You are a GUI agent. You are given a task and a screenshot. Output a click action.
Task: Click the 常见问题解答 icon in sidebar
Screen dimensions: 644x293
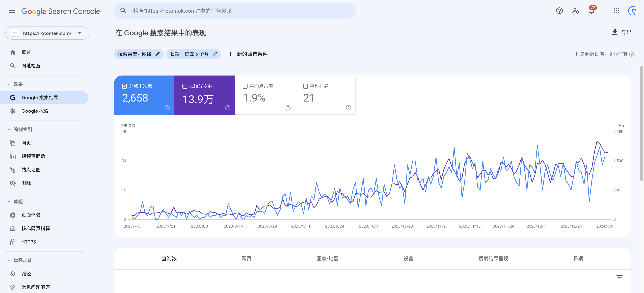tap(12, 287)
